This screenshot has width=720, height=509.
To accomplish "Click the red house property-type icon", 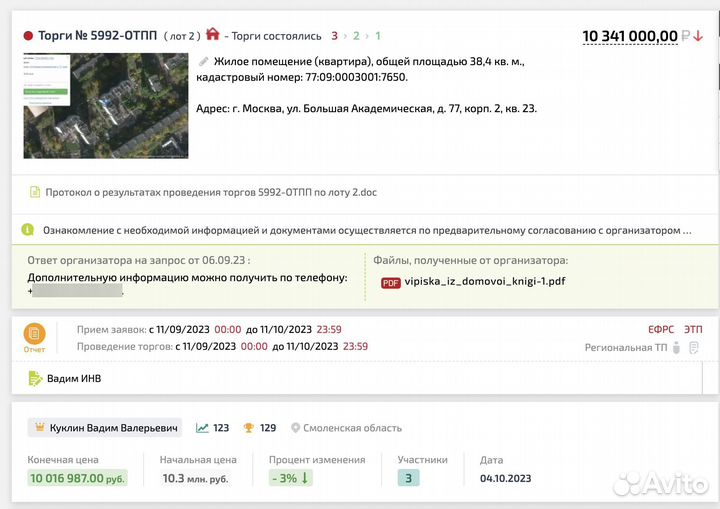I will click(x=212, y=35).
